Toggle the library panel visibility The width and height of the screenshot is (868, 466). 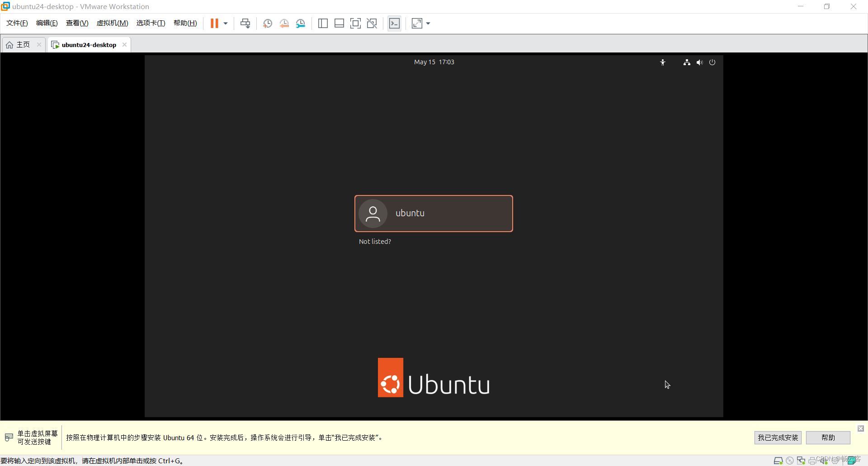(x=323, y=23)
